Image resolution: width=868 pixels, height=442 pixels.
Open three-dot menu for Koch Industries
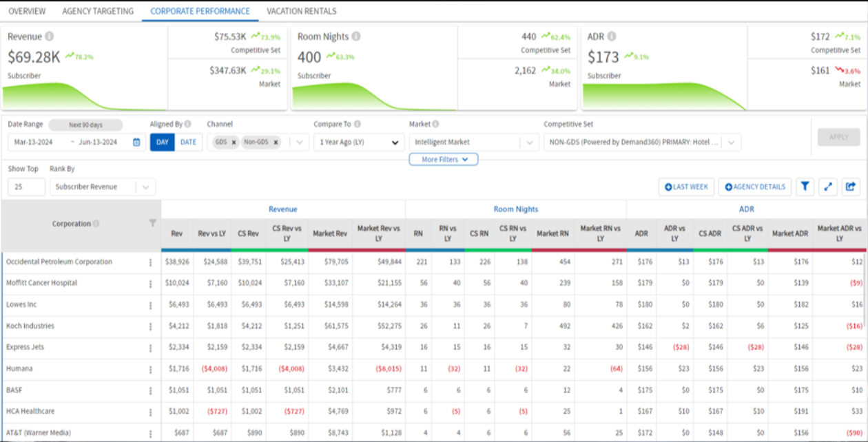pos(150,326)
